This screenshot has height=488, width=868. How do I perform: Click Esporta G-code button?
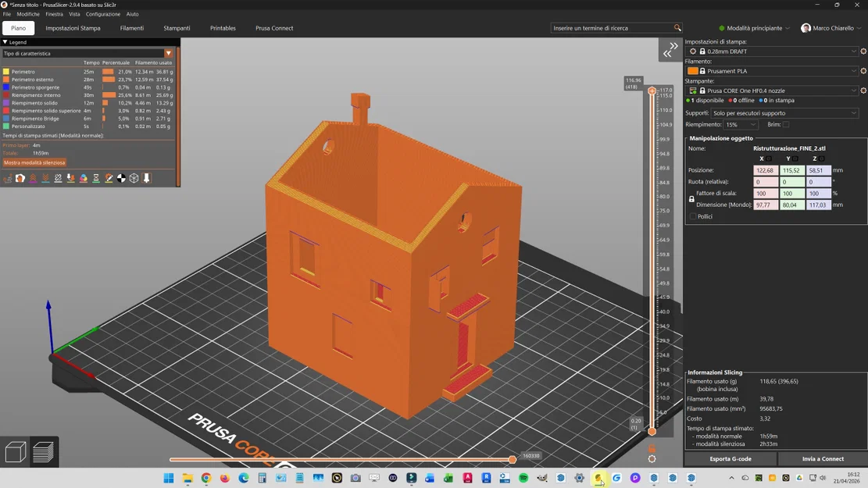pos(730,458)
